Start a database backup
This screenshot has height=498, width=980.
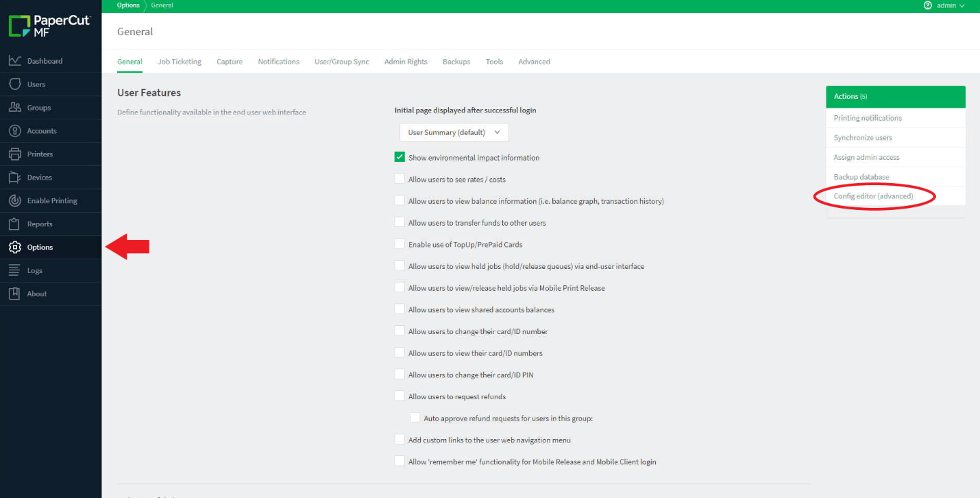(861, 176)
